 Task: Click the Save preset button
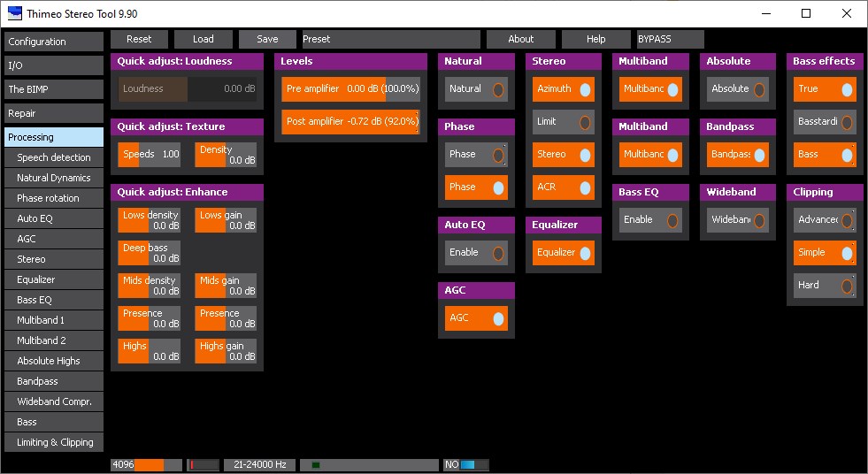[x=267, y=39]
